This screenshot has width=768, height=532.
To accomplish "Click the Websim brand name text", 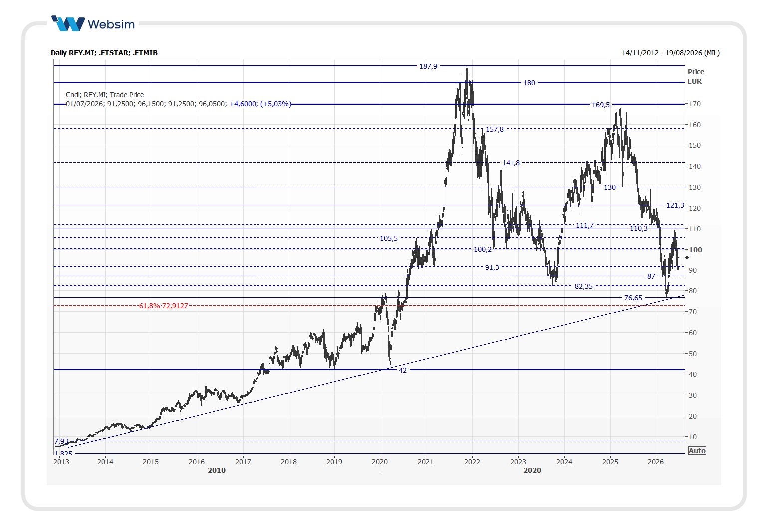I will 111,24.
